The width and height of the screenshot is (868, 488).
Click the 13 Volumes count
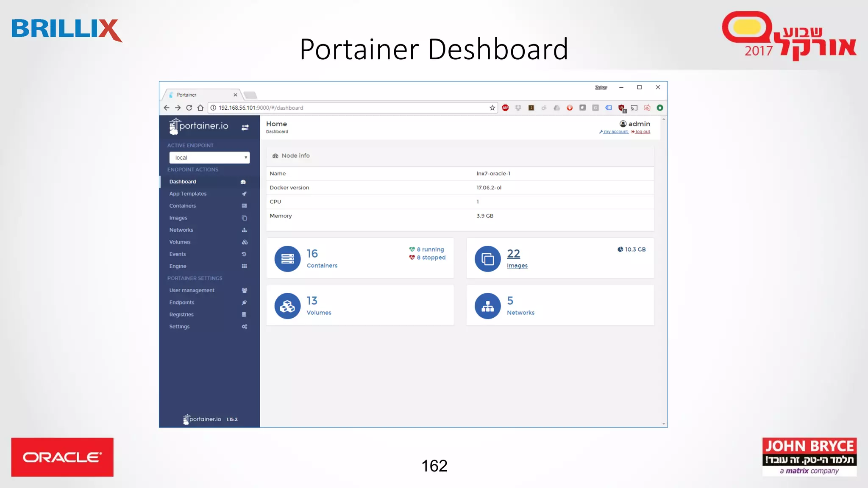(x=312, y=300)
